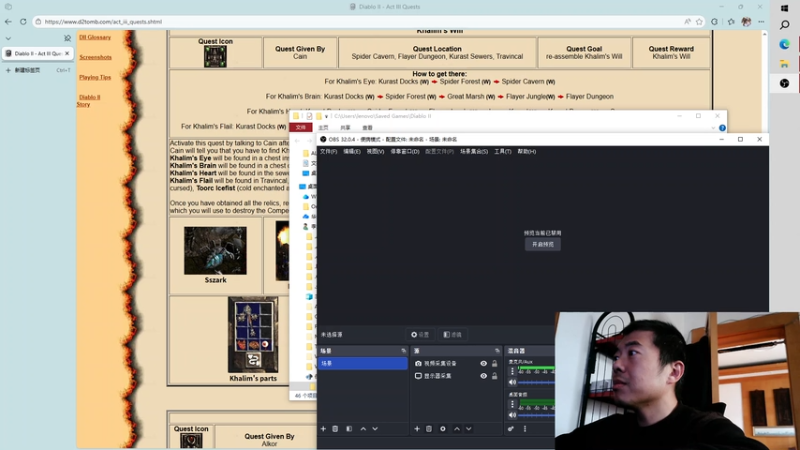Open OBS Docks menu
This screenshot has height=450, width=800.
click(x=405, y=152)
